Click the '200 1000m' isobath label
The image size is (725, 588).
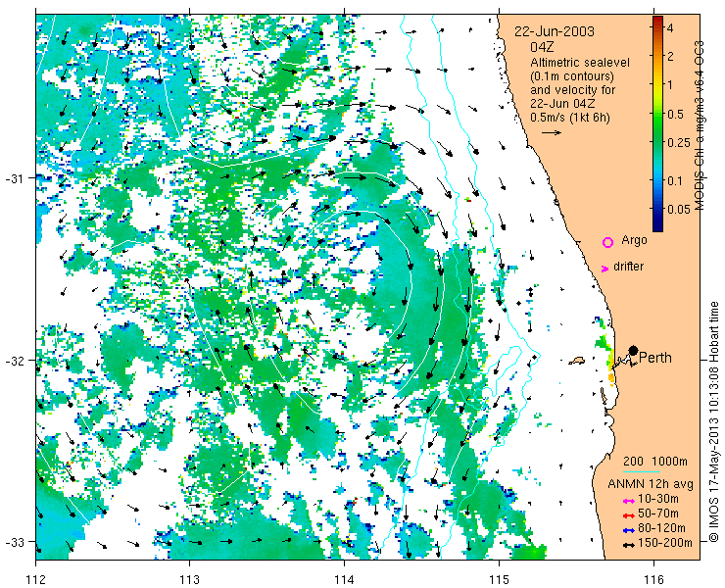654,462
